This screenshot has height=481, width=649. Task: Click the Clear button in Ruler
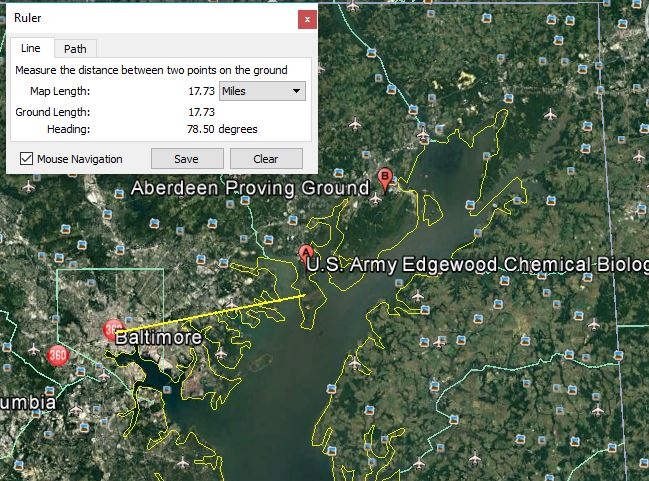266,159
